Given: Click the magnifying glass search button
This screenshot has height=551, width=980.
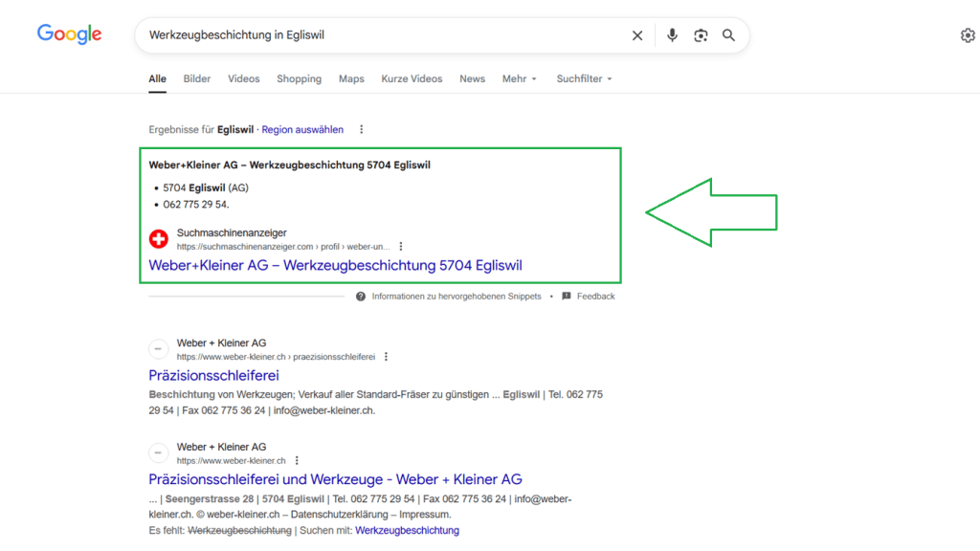Looking at the screenshot, I should tap(728, 35).
